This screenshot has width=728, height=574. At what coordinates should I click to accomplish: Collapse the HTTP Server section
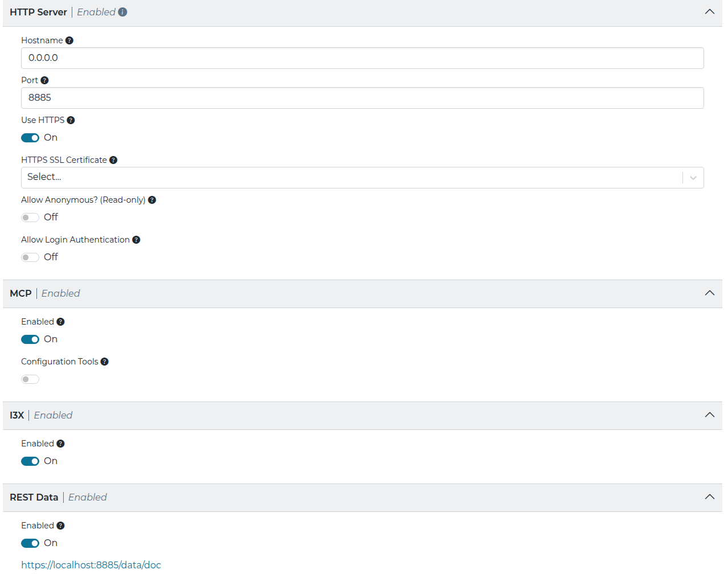709,11
